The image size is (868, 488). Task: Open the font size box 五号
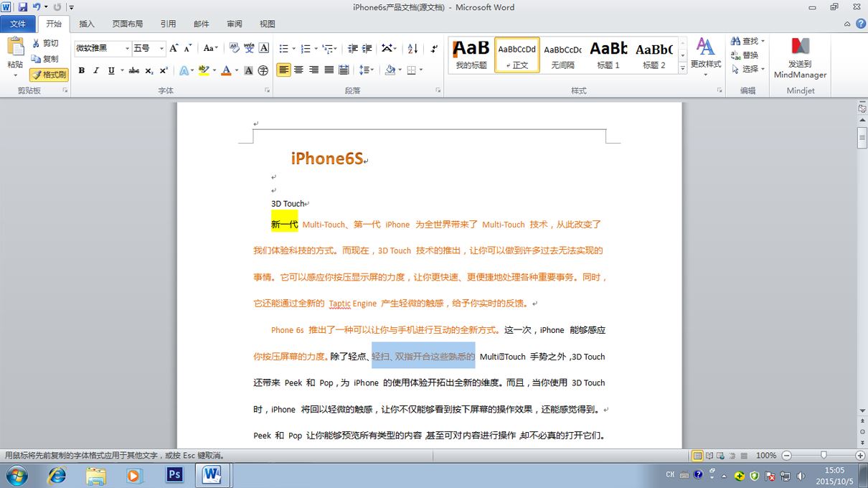[148, 48]
